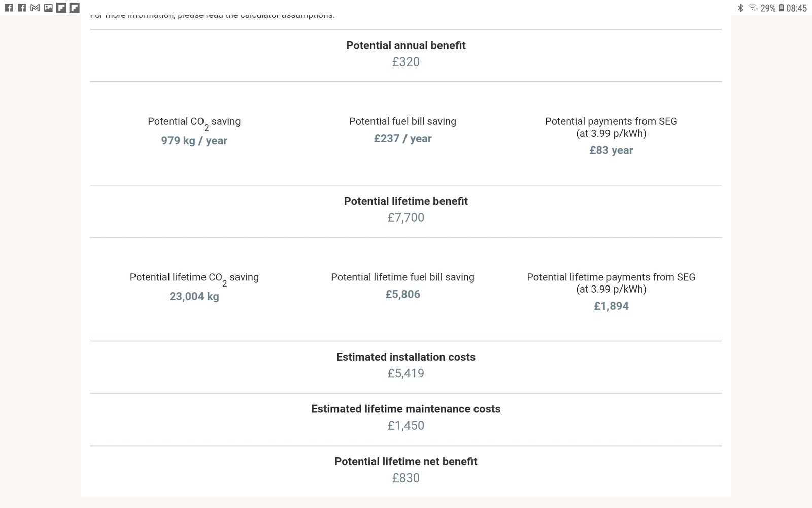The image size is (812, 508).
Task: Click the 979 kg / year CO2 saving
Action: (194, 141)
